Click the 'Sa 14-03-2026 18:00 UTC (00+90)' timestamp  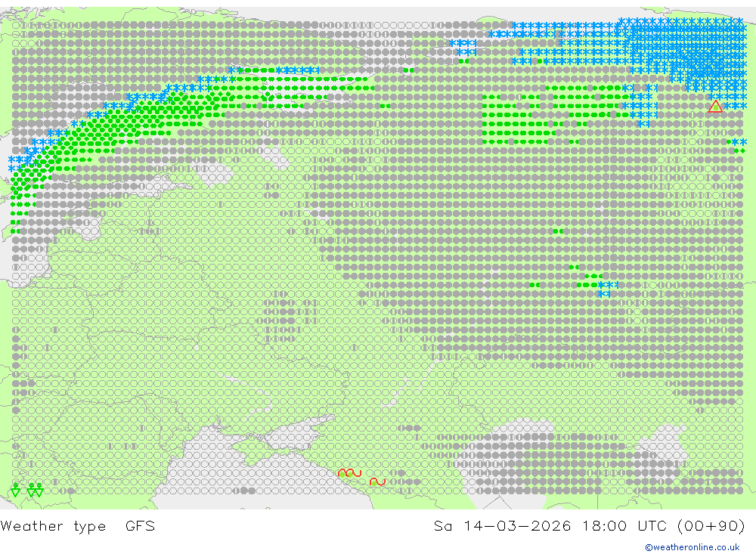pyautogui.click(x=589, y=525)
